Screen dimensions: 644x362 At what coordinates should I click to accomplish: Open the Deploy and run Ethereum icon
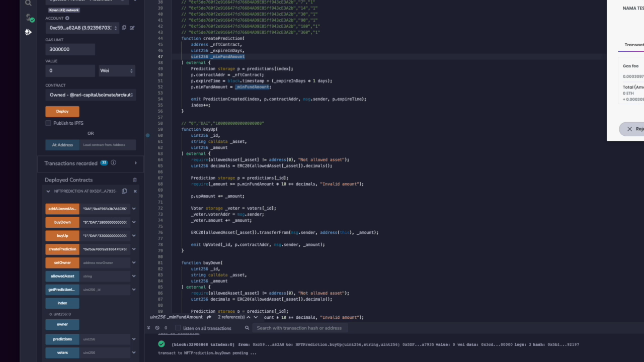(x=28, y=32)
